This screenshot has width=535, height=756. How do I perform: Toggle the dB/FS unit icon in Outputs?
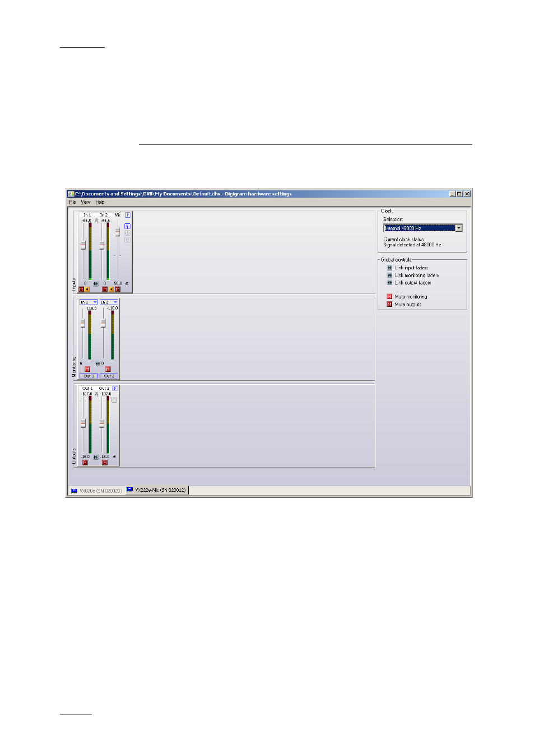click(x=96, y=394)
